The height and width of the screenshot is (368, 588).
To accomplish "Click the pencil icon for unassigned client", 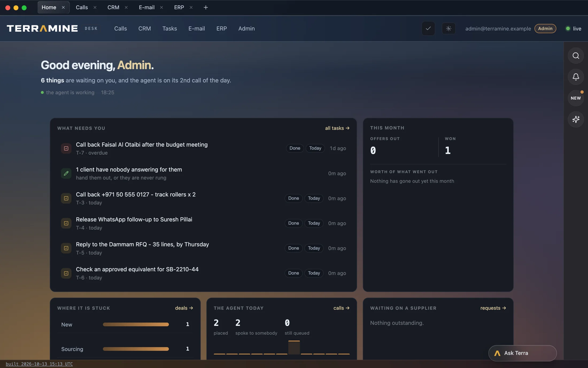I will tap(66, 173).
